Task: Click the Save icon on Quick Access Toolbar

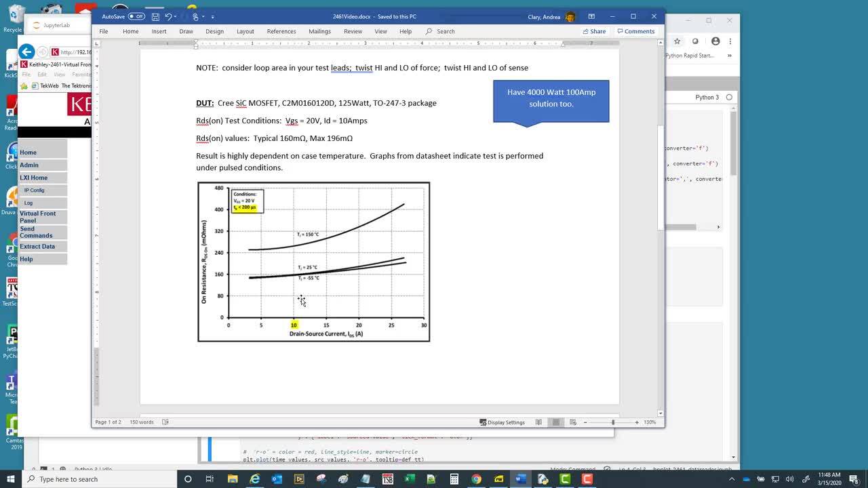Action: click(155, 16)
